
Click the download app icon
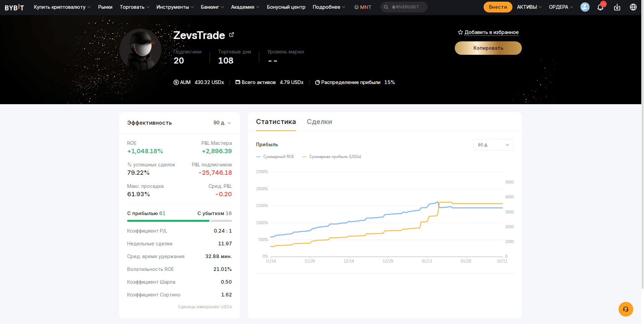coord(617,7)
